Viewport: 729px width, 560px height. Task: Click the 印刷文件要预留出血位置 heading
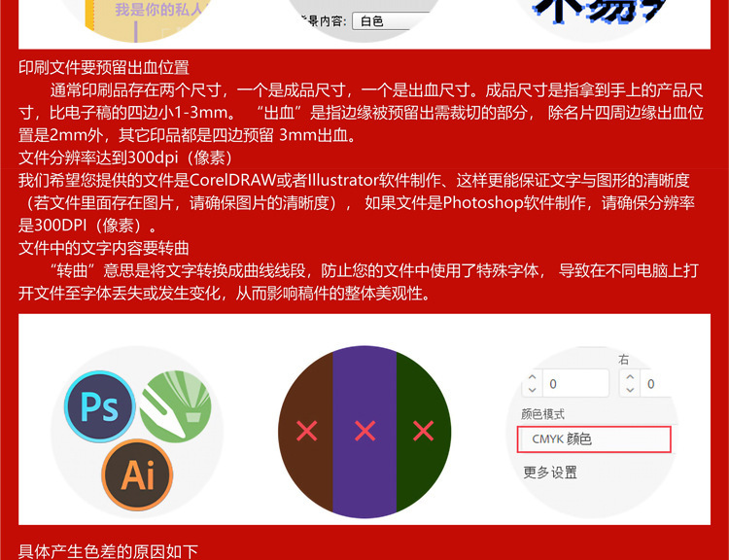coord(104,68)
